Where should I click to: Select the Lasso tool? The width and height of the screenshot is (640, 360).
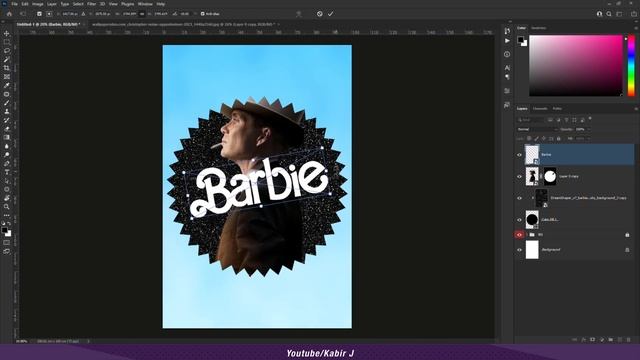point(7,51)
